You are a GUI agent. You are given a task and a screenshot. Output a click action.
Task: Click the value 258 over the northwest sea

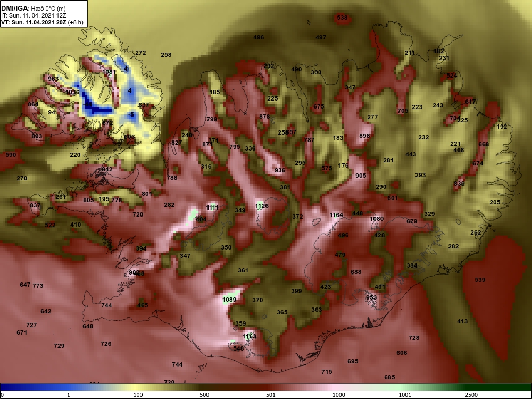point(166,55)
